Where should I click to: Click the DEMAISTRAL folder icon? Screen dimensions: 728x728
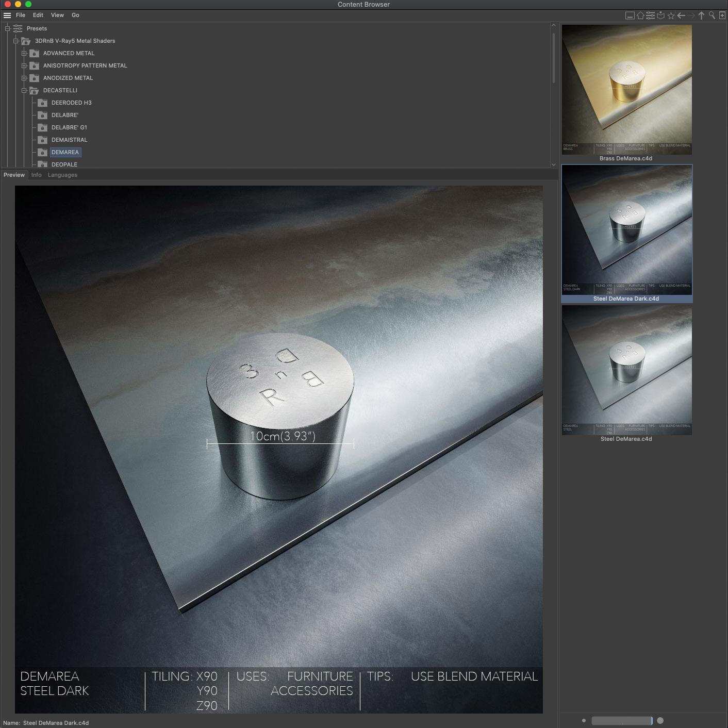(x=42, y=140)
